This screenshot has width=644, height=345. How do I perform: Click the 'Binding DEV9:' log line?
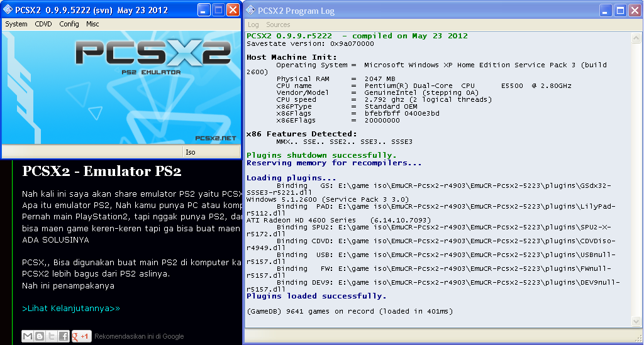click(x=433, y=286)
